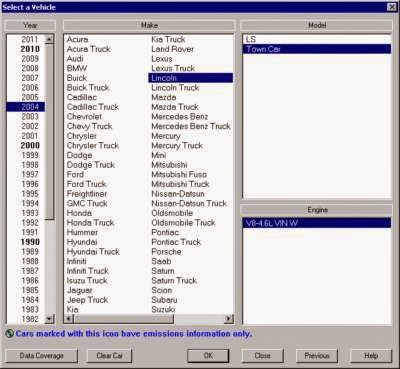This screenshot has width=400, height=369.
Task: Click the Model column header
Action: point(317,25)
